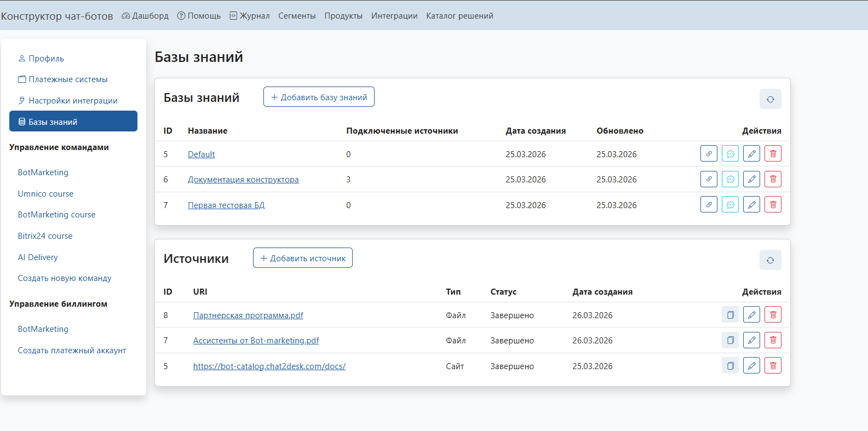Open AI Delivery team
The width and height of the screenshot is (868, 431).
pyautogui.click(x=38, y=257)
